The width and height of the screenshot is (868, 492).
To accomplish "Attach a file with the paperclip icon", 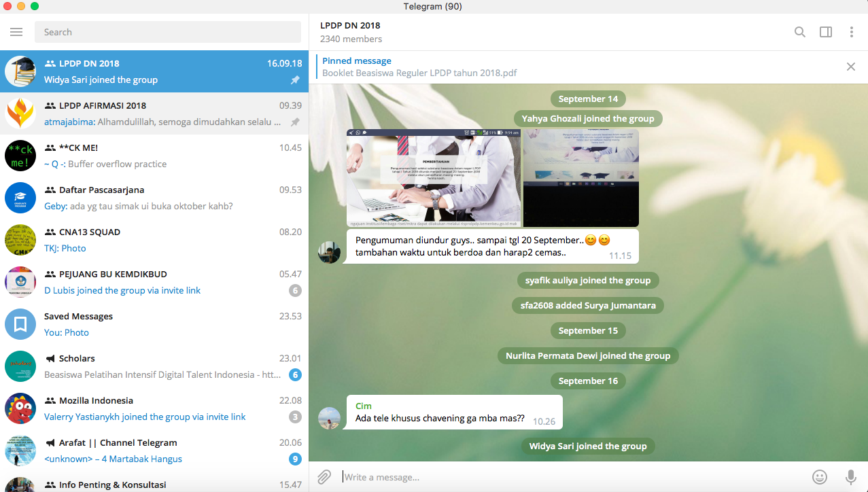I will point(325,477).
